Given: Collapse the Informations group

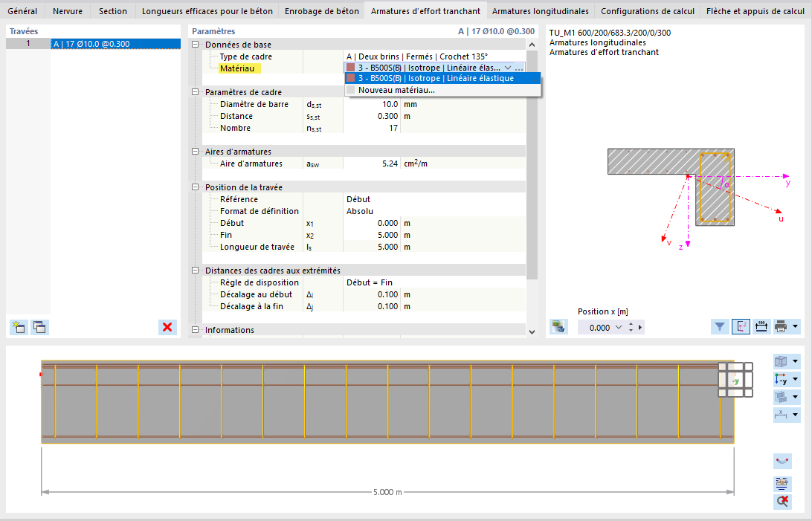Looking at the screenshot, I should (196, 330).
